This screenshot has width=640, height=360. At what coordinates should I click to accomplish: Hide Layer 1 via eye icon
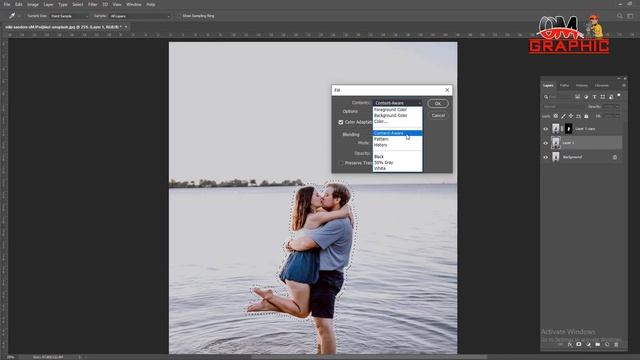tap(546, 143)
